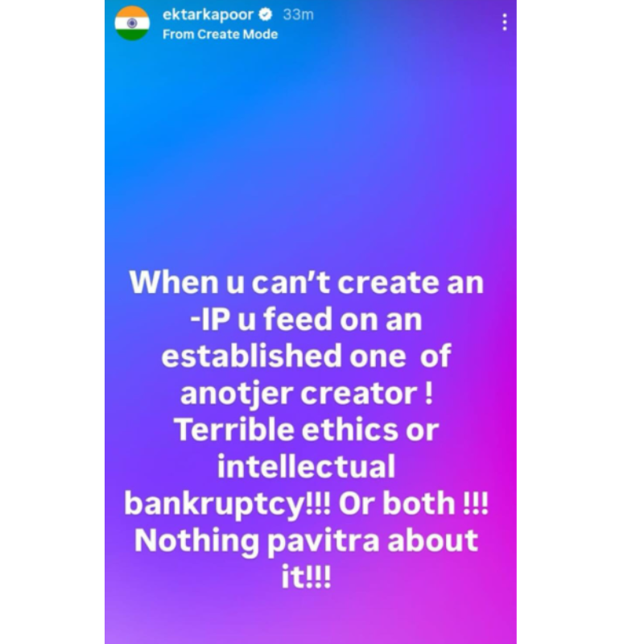The width and height of the screenshot is (644, 644).
Task: Click the word 'bankruptcy!!!'
Action: [227, 504]
